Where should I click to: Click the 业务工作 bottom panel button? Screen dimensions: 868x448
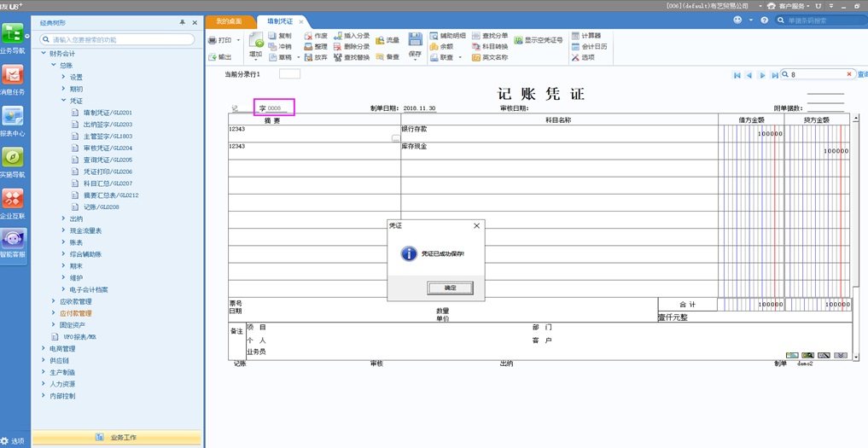(x=117, y=438)
